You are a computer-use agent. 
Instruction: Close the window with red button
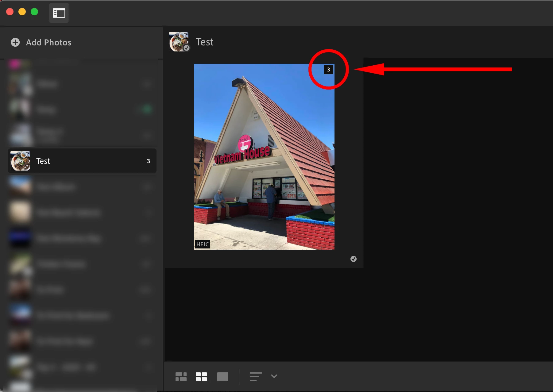(x=10, y=12)
